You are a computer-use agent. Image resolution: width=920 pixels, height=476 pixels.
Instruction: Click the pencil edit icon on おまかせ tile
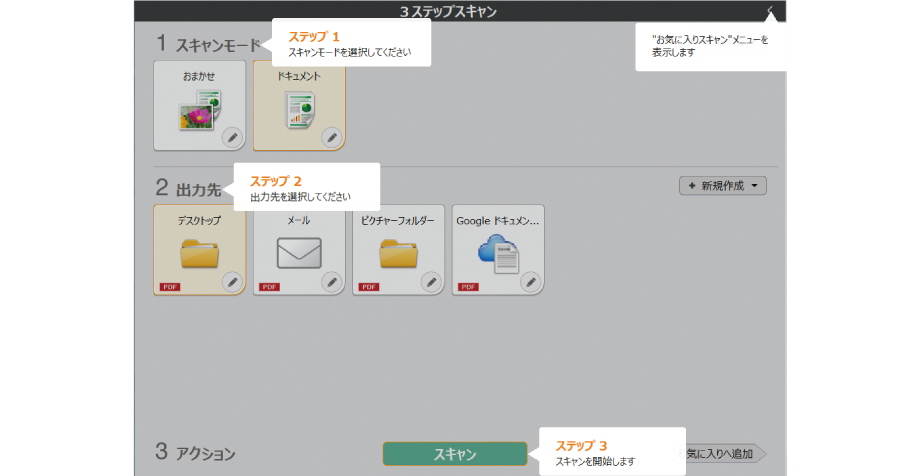231,137
